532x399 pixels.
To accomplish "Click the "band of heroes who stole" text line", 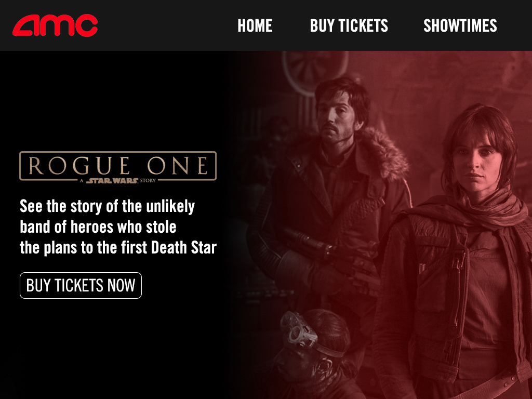I will (98, 227).
